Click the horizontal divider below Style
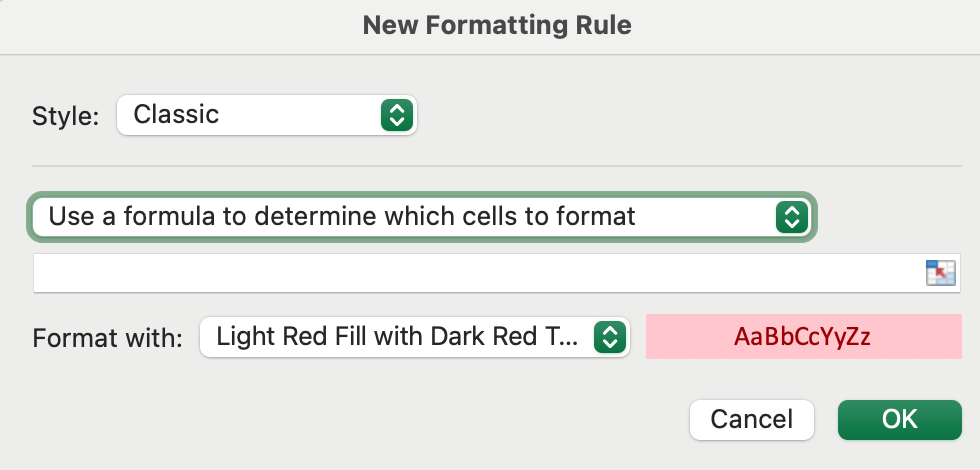The image size is (980, 470). 497,166
